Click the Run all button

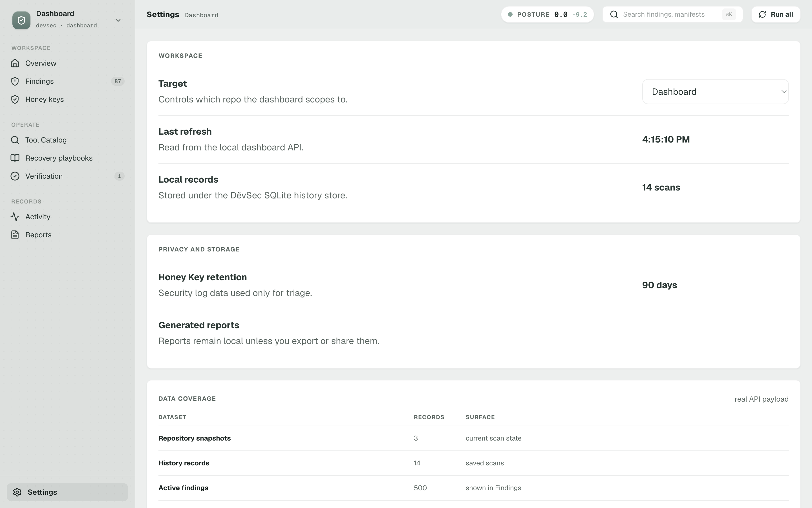pos(776,14)
